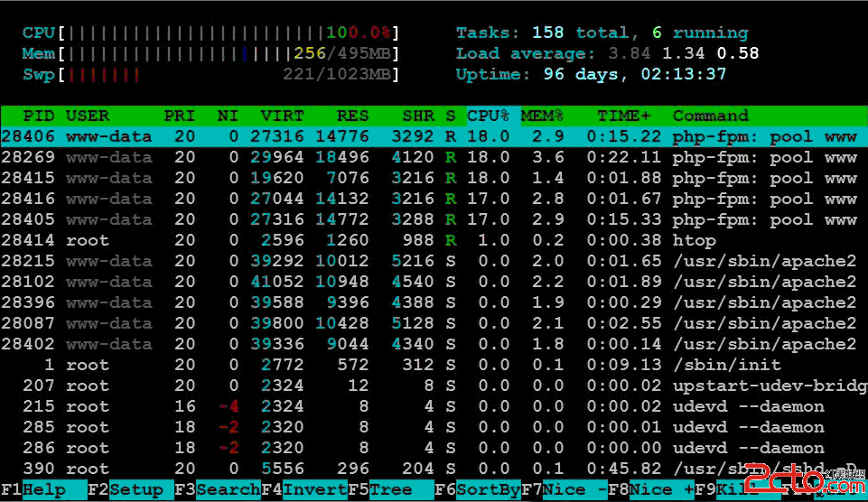Sort by the MEM% column header
This screenshot has width=868, height=502.
542,116
